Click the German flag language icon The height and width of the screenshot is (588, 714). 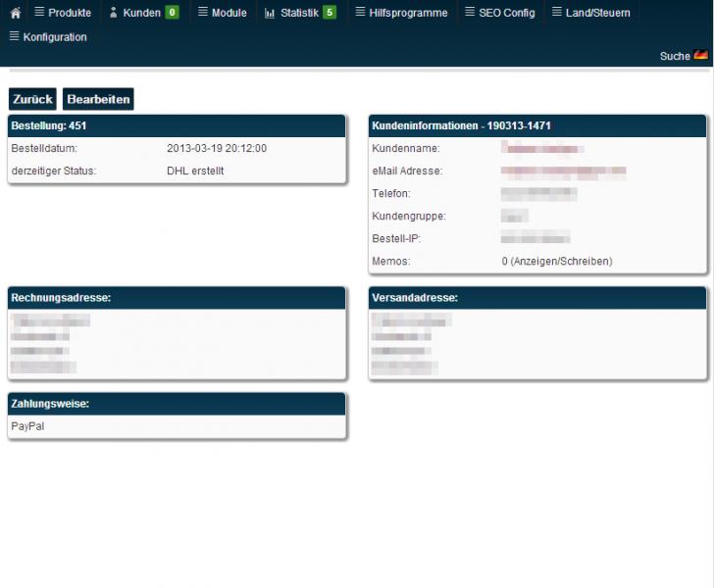[x=700, y=56]
